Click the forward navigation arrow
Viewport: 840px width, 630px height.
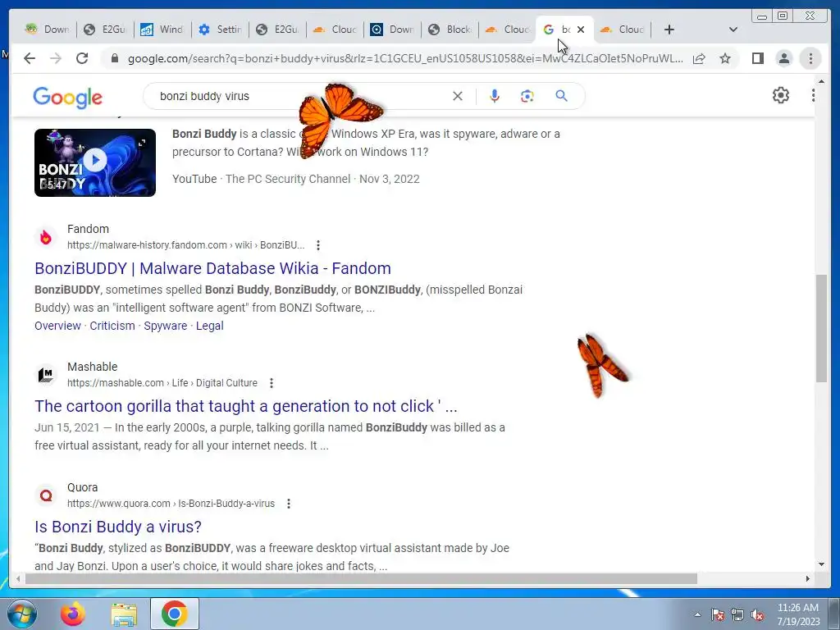tap(56, 58)
